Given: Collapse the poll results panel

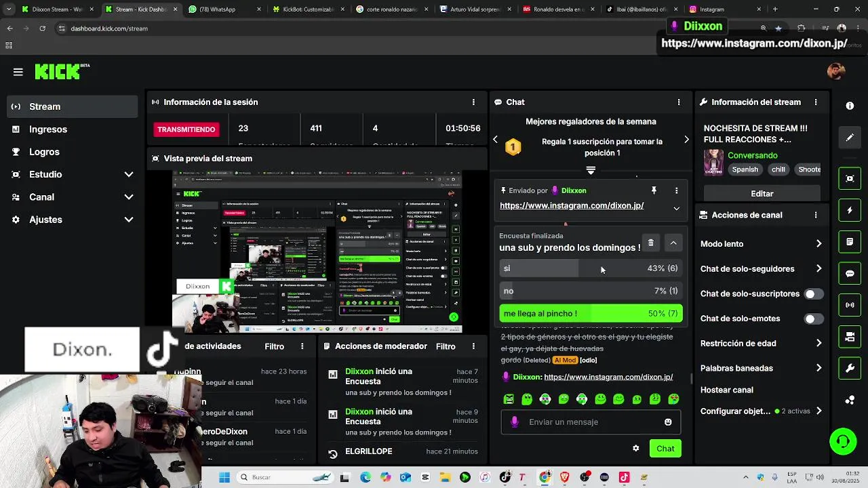Looking at the screenshot, I should [x=673, y=243].
